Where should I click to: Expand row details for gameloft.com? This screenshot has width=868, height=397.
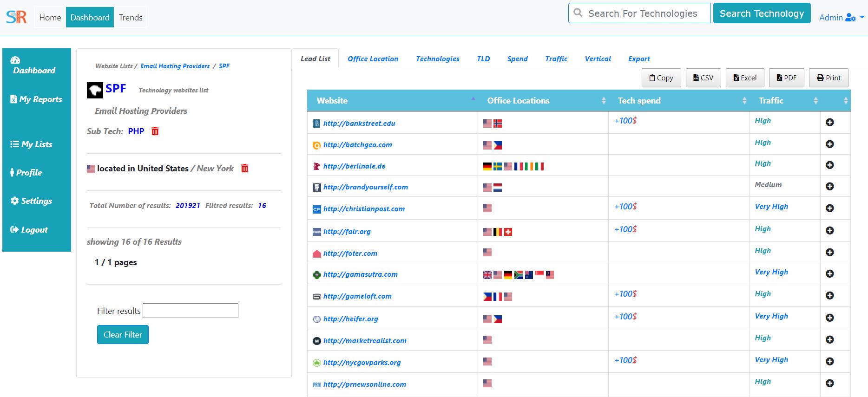(x=829, y=295)
